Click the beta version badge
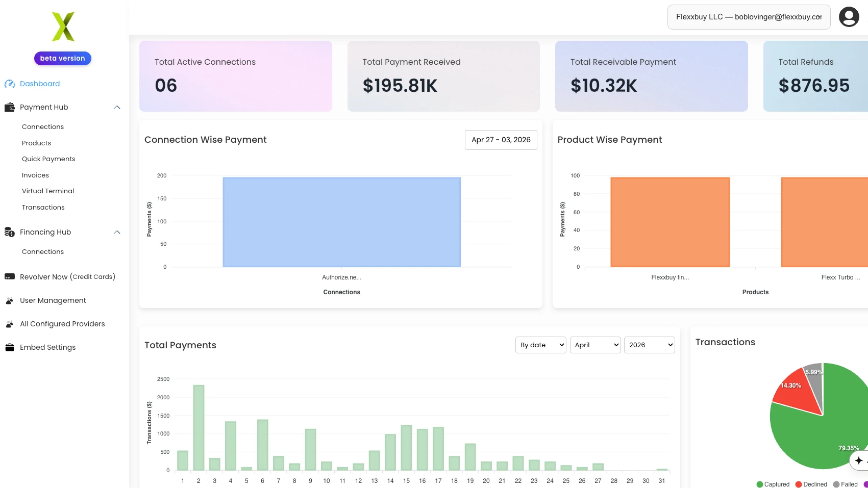Viewport: 868px width, 488px height. pos(63,58)
